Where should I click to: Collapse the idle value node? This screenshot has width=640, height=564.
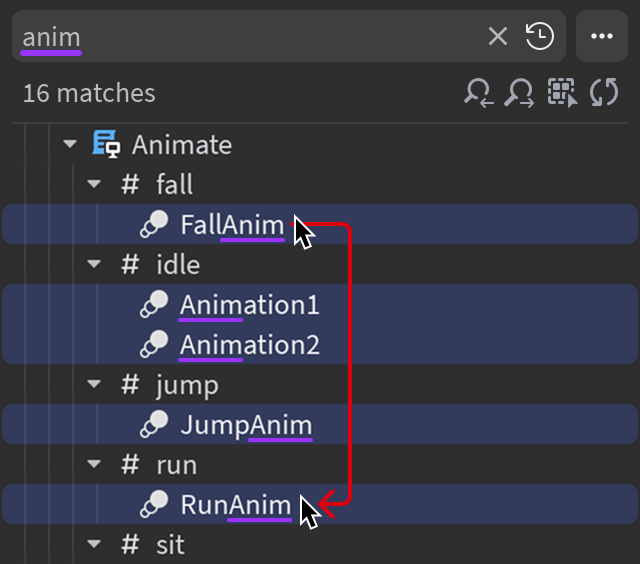[94, 265]
